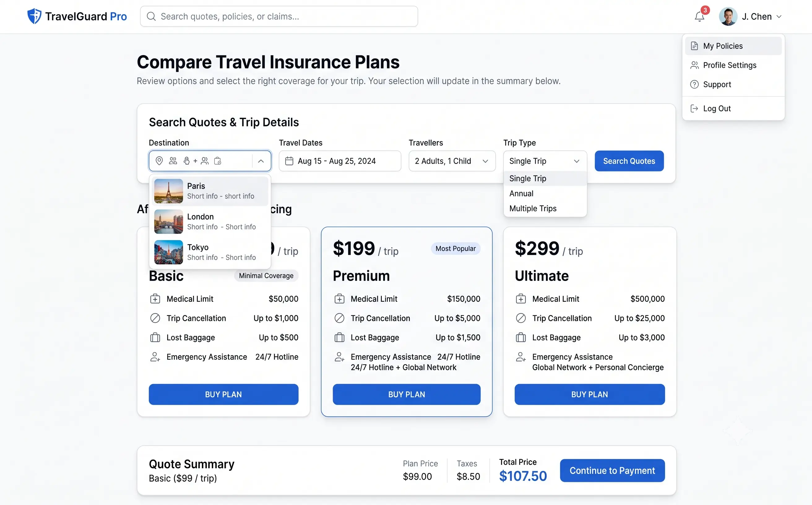This screenshot has width=812, height=505.
Task: Click the TravelGuard Pro shield logo
Action: [x=34, y=16]
